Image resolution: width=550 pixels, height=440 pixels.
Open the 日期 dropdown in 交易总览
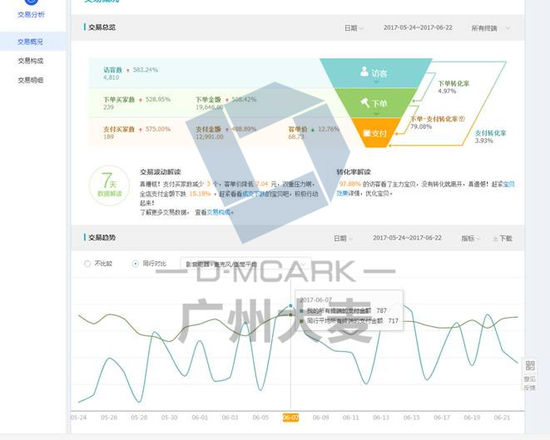tap(354, 28)
